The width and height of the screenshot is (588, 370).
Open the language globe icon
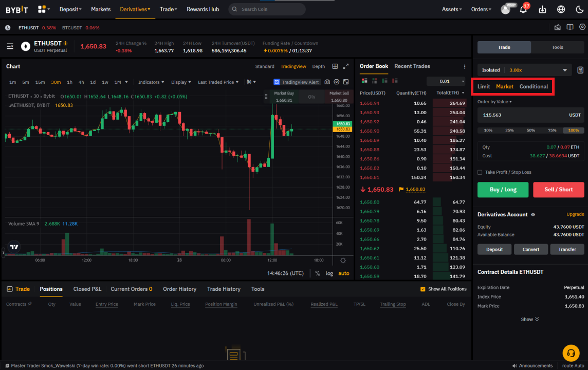[561, 9]
